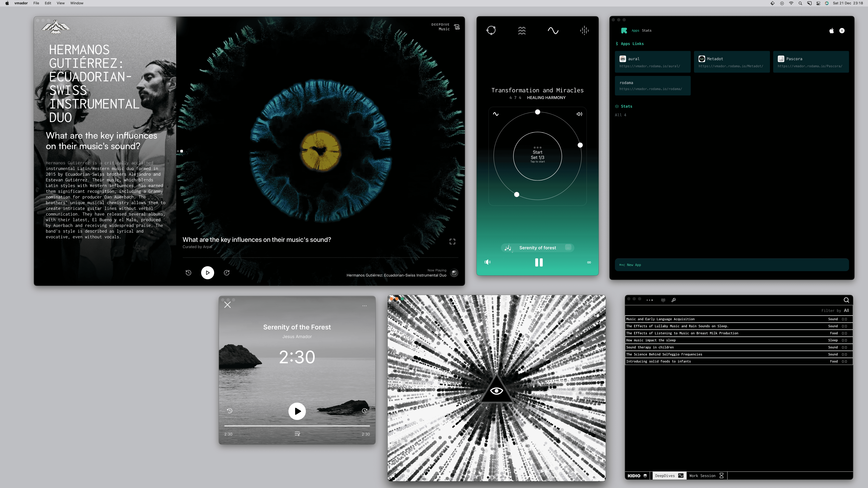Screen dimensions: 868x488
Task: Open search in the Kidio window
Action: (x=846, y=300)
